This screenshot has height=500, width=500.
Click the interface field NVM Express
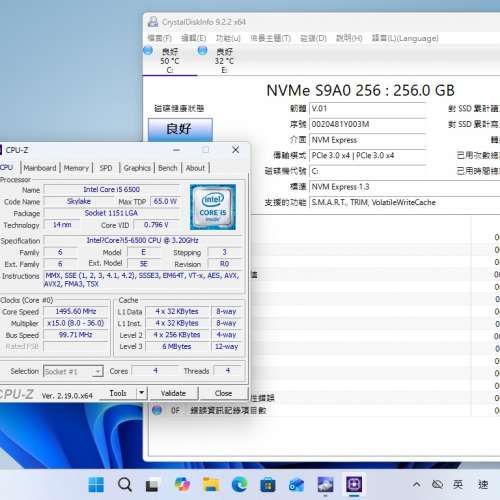point(367,140)
